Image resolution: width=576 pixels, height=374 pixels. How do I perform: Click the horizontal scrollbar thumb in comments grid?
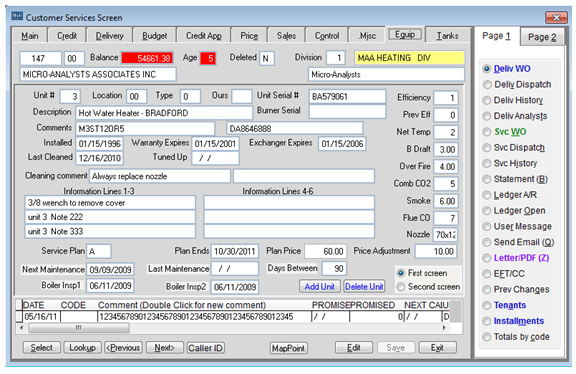(x=79, y=327)
